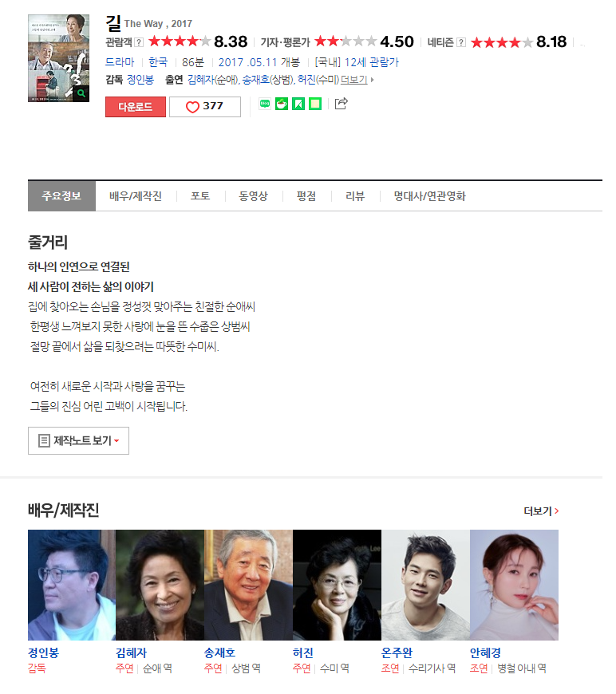
Task: Share to Naver Cafe cup icon
Action: click(282, 104)
